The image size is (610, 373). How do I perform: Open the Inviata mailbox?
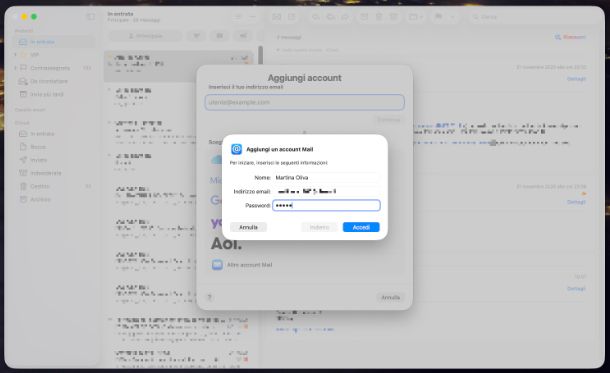pos(54,160)
